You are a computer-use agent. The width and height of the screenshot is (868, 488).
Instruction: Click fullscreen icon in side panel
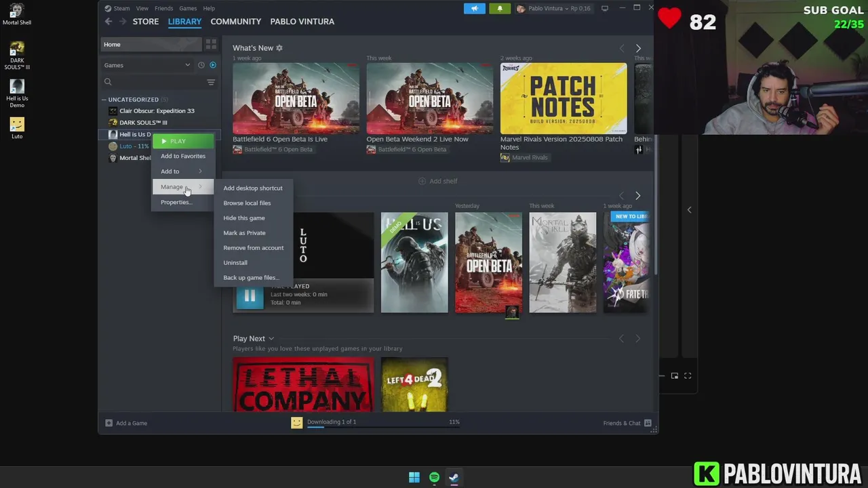(x=688, y=375)
